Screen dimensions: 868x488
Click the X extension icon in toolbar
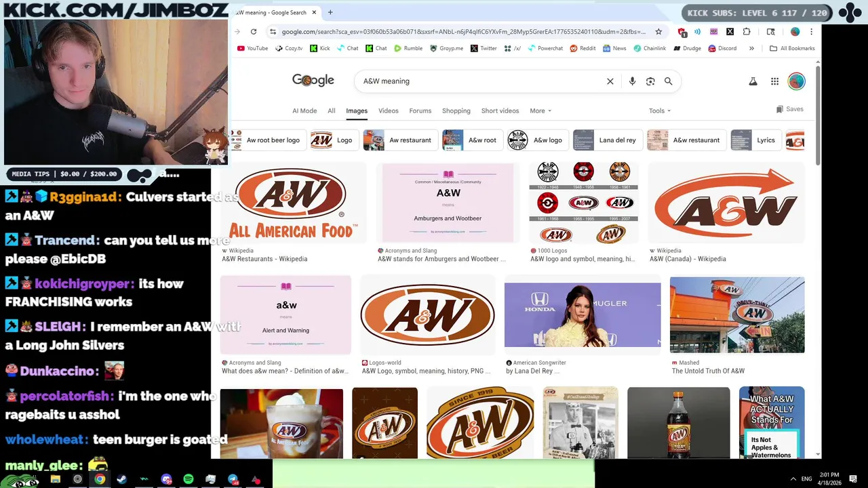730,31
